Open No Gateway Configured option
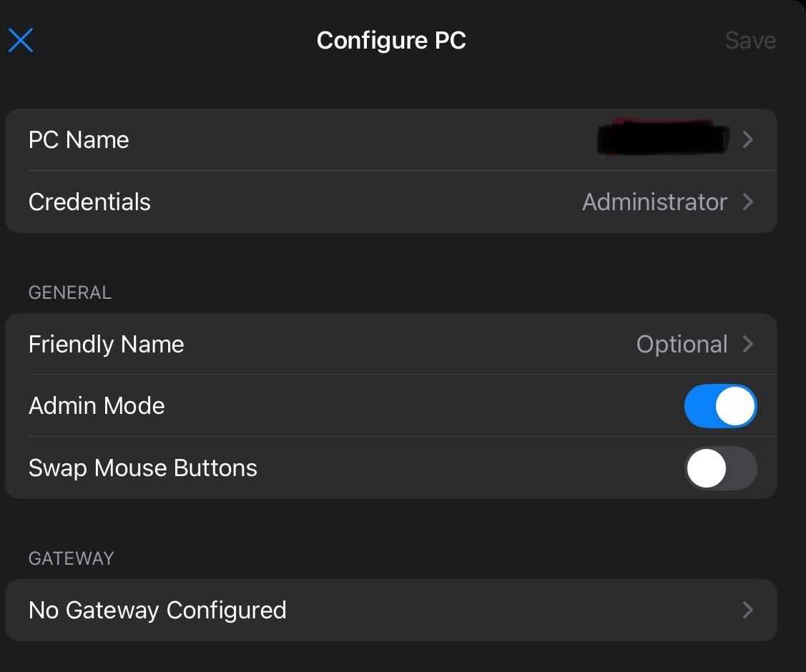This screenshot has width=806, height=672. pyautogui.click(x=157, y=610)
